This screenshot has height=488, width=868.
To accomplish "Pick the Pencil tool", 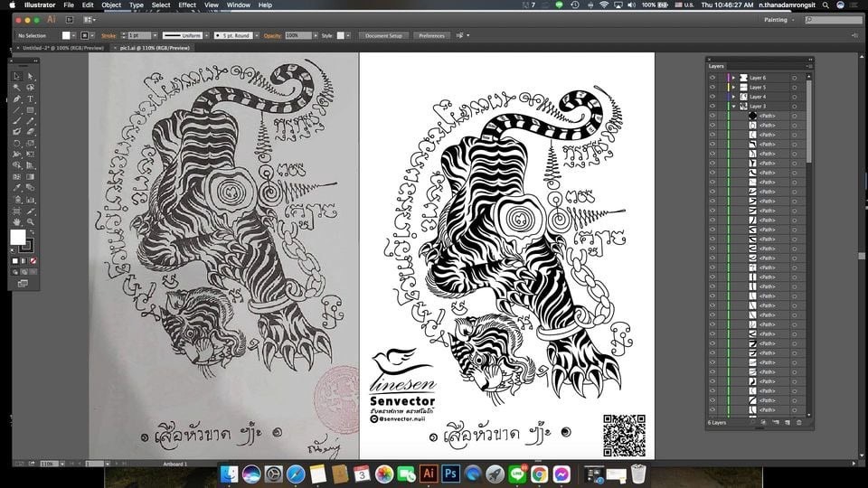I will click(x=31, y=120).
